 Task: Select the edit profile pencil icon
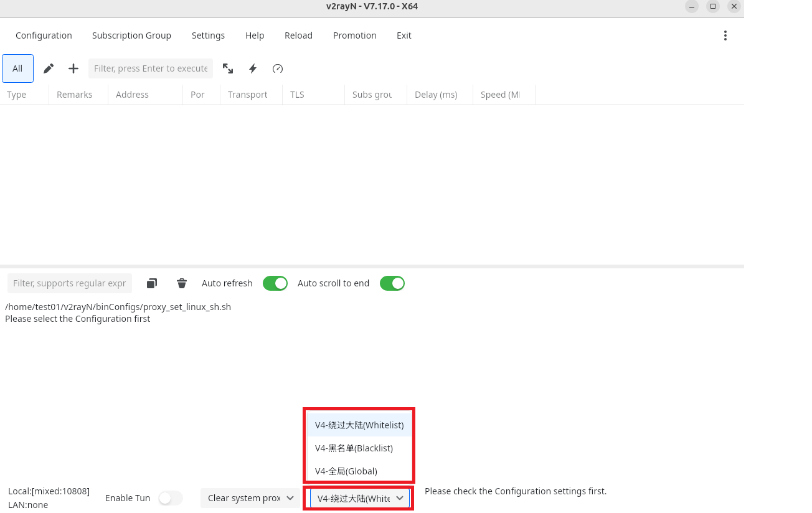click(x=48, y=68)
